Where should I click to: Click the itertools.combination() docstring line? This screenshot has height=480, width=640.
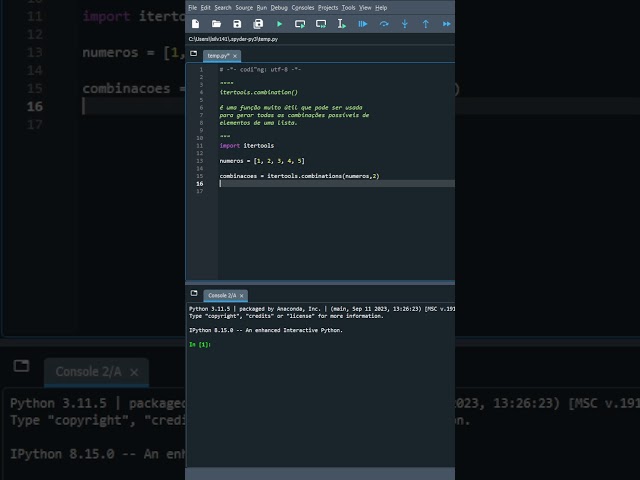tap(259, 92)
